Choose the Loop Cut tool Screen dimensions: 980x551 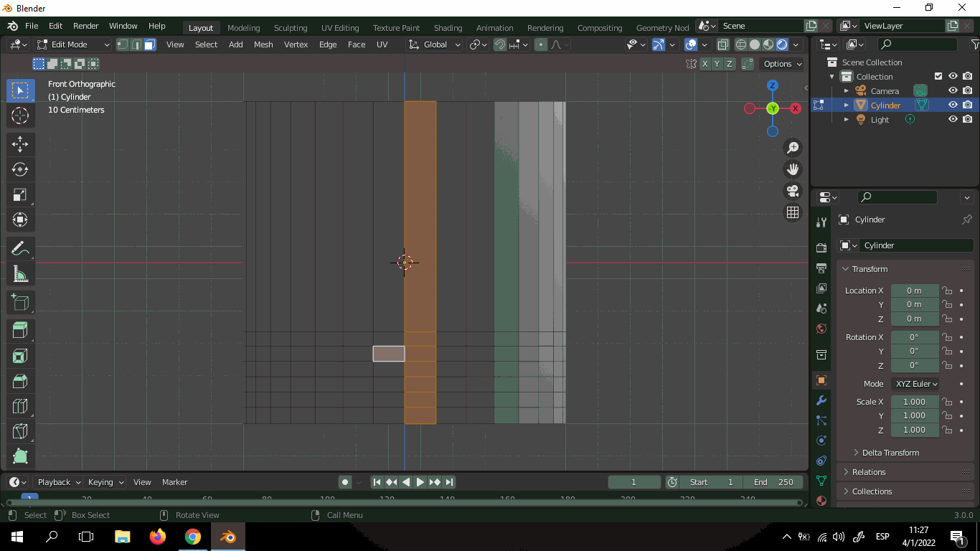pos(20,406)
